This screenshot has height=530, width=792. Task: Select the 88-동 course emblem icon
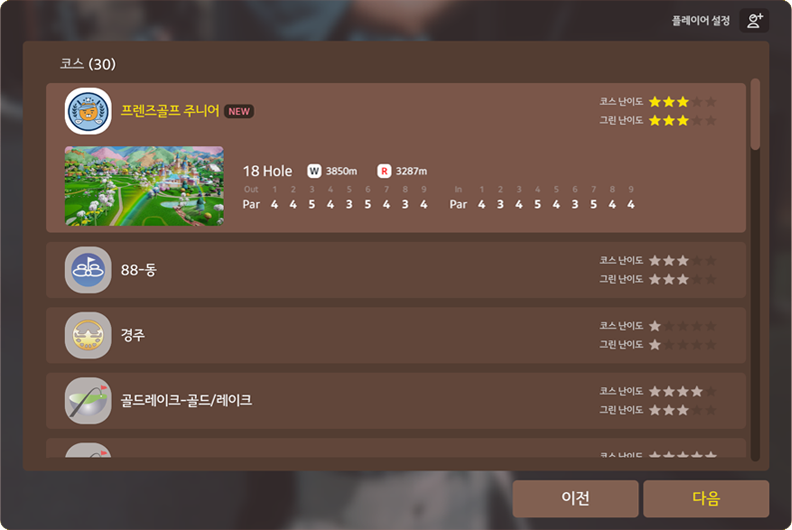pos(88,270)
